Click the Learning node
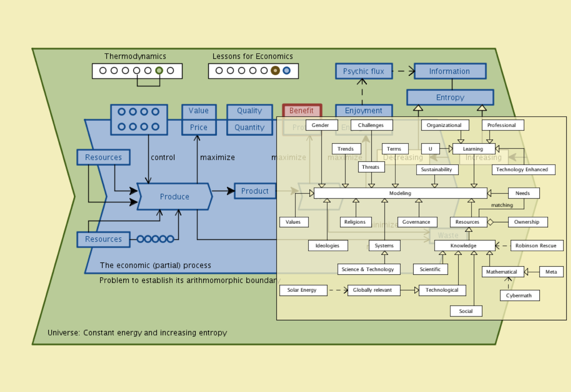 (473, 149)
